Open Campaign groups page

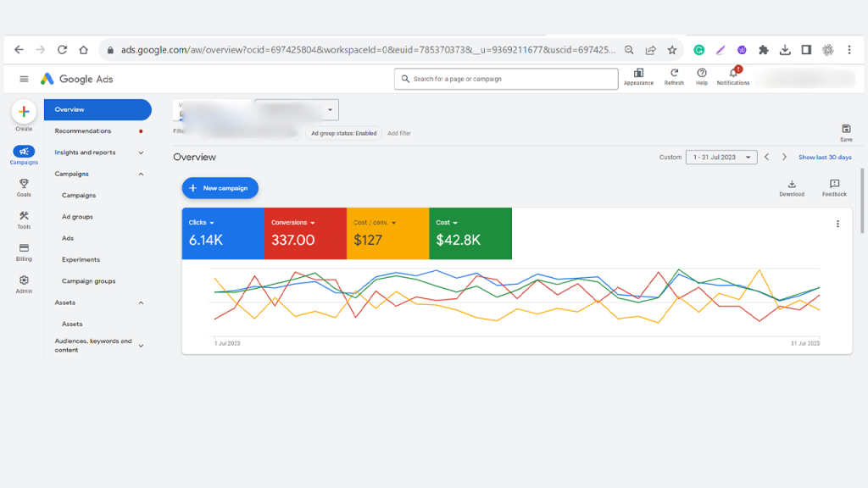88,281
